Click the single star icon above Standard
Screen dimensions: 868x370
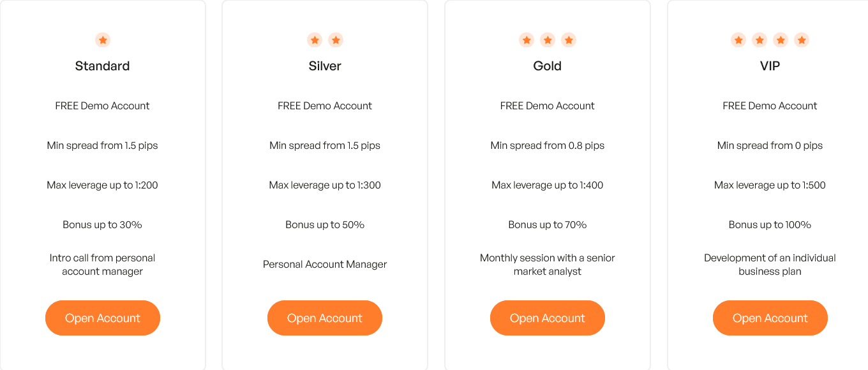[x=103, y=40]
